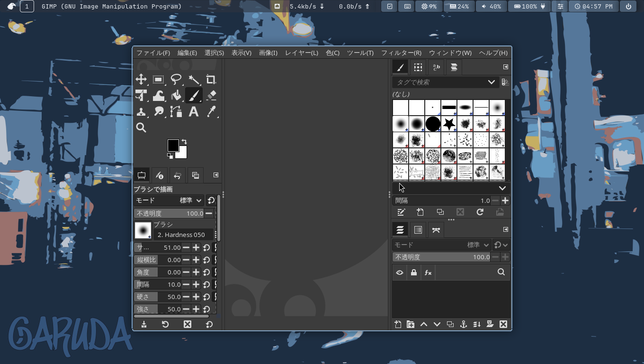
Task: Switch to the Channels tab
Action: coord(418,230)
